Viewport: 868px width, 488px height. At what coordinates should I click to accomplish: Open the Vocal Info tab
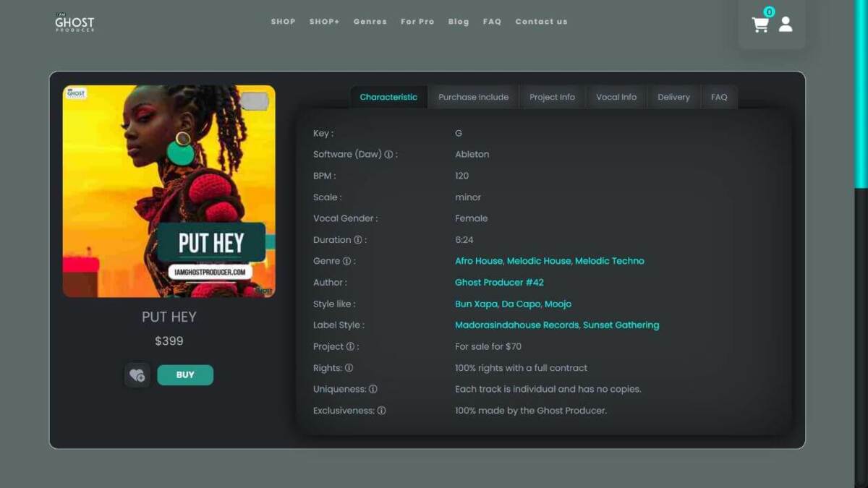616,97
